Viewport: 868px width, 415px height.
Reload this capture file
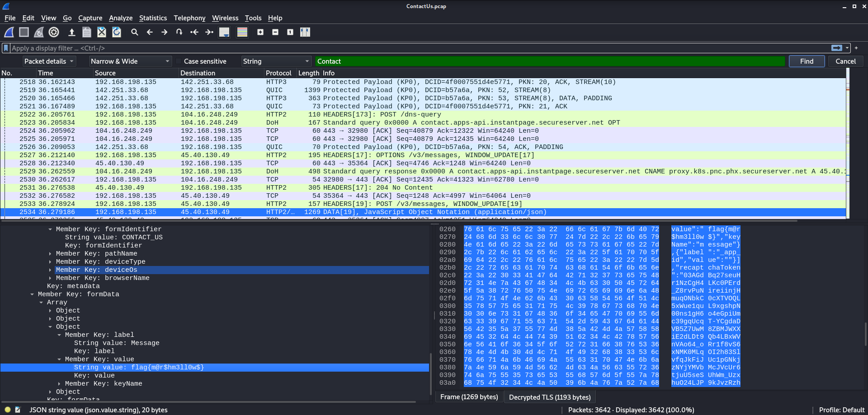pyautogui.click(x=117, y=32)
